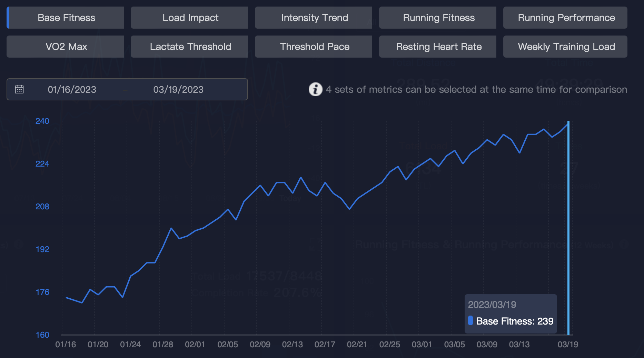Click the 03/01 label on the x-axis
The width and height of the screenshot is (644, 358).
point(422,344)
